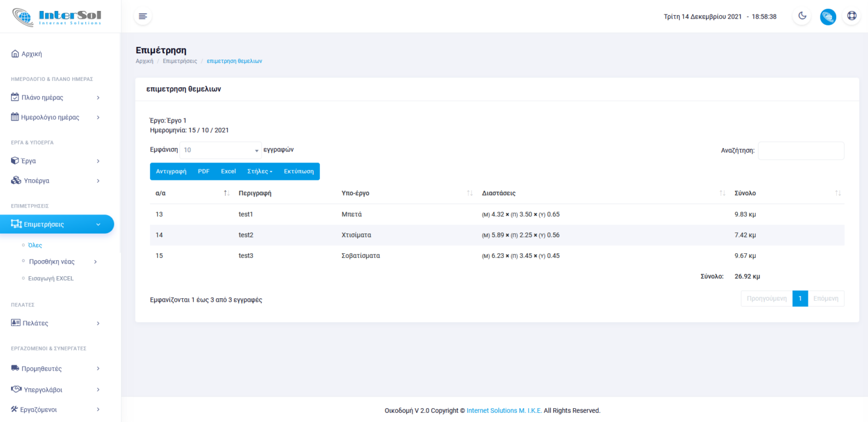Sort by the Διαστάσεις column arrows

[722, 193]
